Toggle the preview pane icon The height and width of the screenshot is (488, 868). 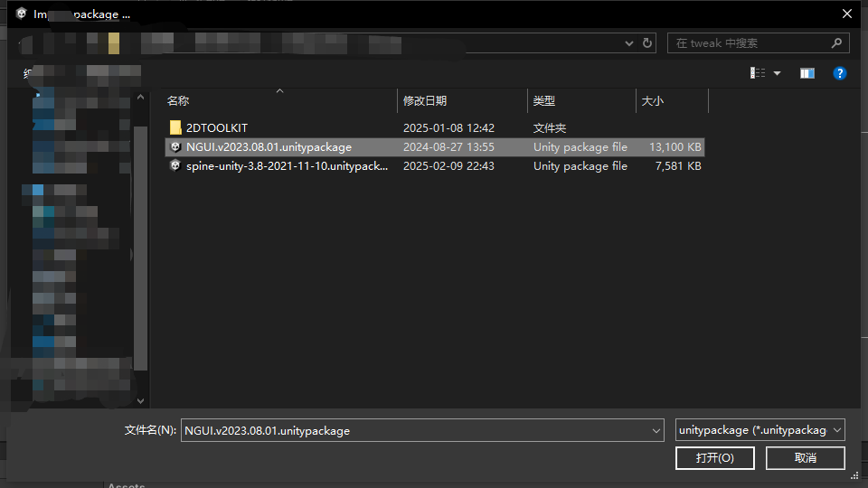(x=807, y=73)
